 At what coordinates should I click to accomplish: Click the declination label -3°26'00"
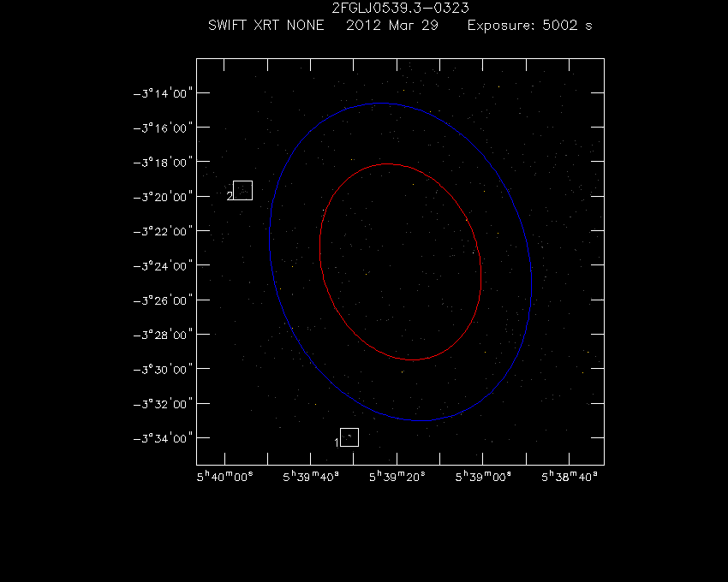coord(163,300)
